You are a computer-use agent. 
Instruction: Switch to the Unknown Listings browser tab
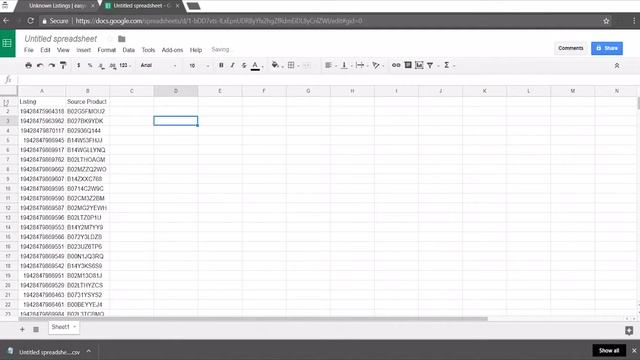point(57,6)
